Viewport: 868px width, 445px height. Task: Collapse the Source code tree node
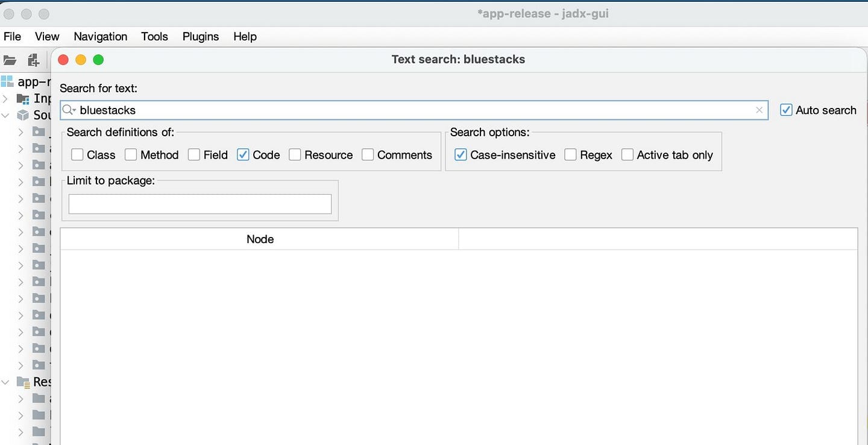5,115
